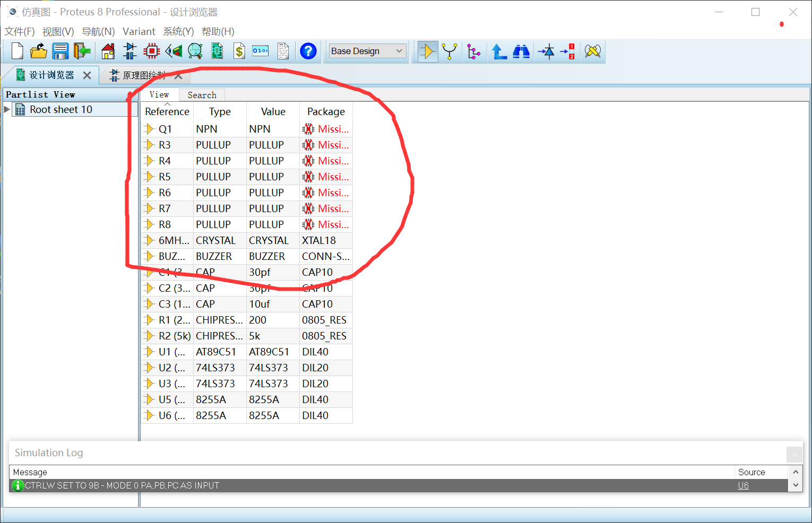Viewport: 812px width, 523px height.
Task: Expand the R5 component row arrow
Action: coord(149,177)
